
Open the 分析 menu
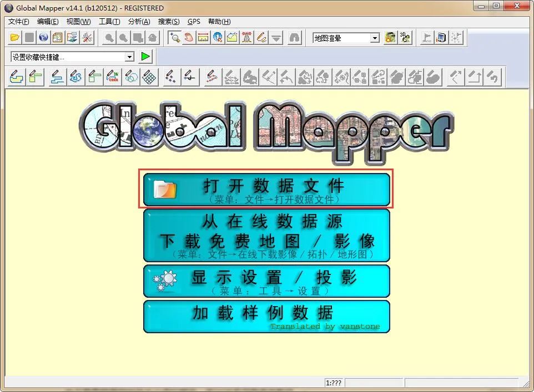pyautogui.click(x=138, y=21)
